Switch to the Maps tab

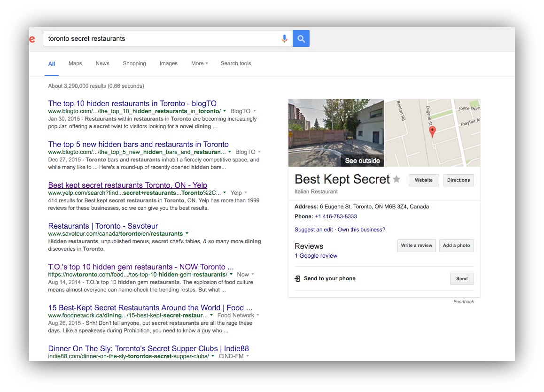[75, 63]
